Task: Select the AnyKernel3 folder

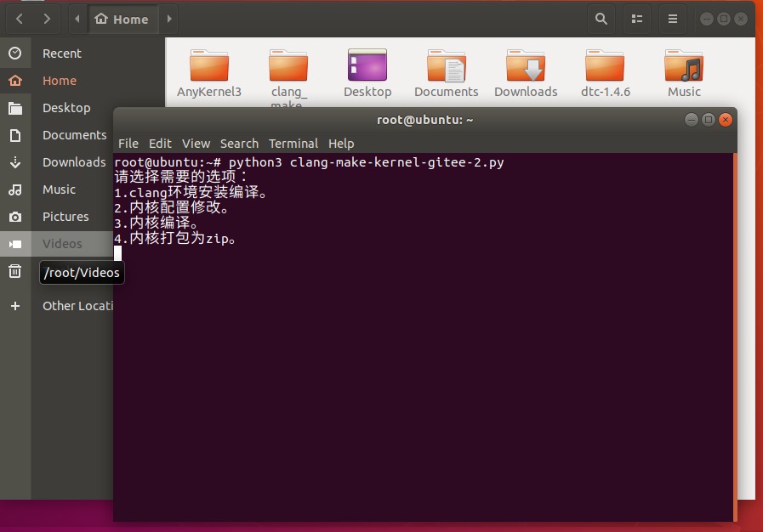Action: [x=209, y=73]
